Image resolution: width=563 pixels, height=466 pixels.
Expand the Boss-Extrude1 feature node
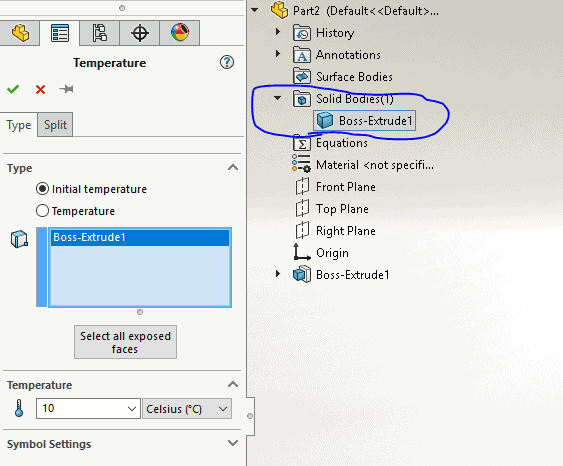(278, 274)
